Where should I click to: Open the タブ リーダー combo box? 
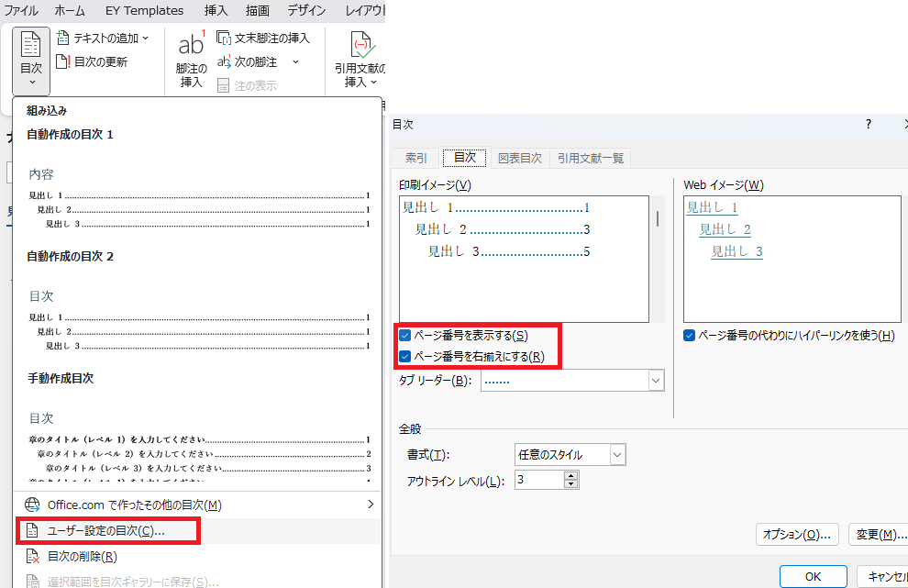point(572,381)
